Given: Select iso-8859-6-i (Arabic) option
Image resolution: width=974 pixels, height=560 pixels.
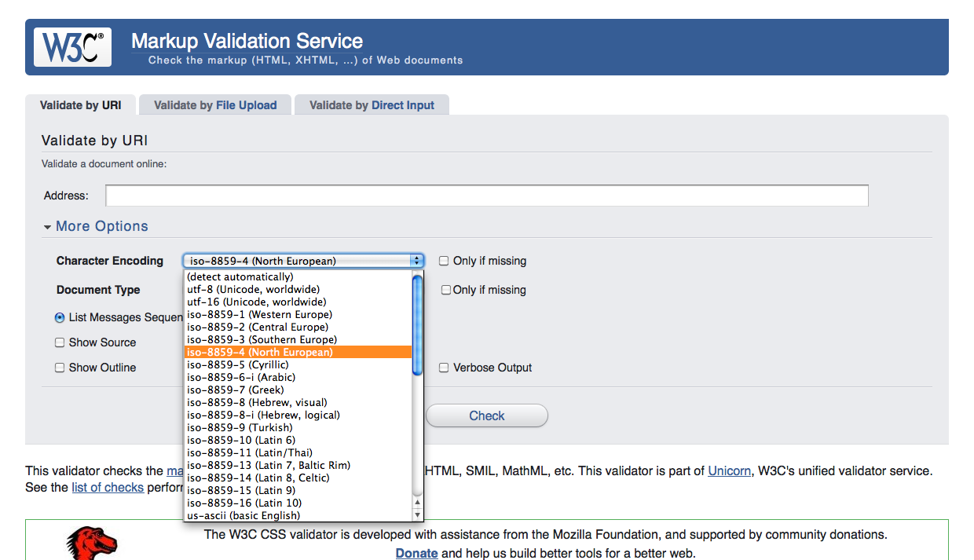Looking at the screenshot, I should tap(298, 377).
